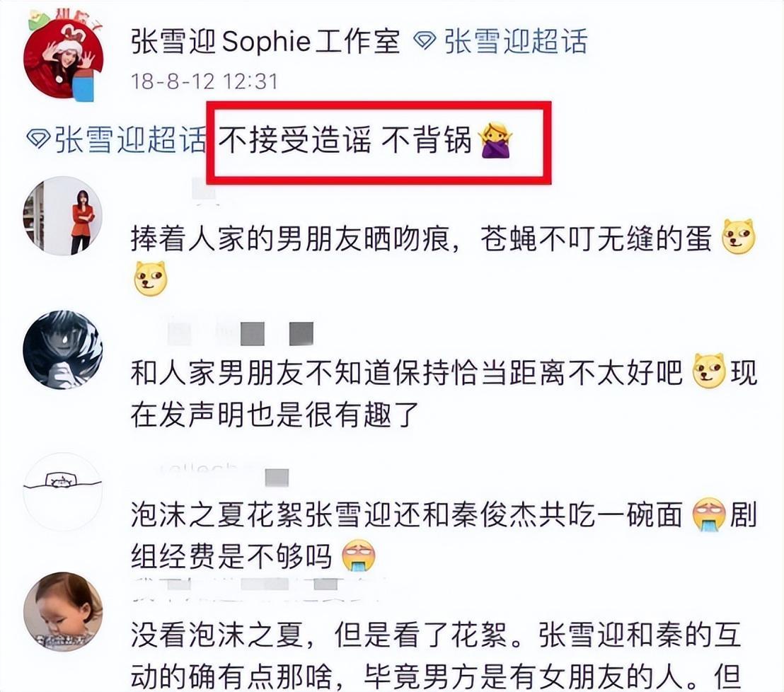The image size is (784, 692).
Task: Click the comment starting 没看泡沫之夏
Action: 436,656
